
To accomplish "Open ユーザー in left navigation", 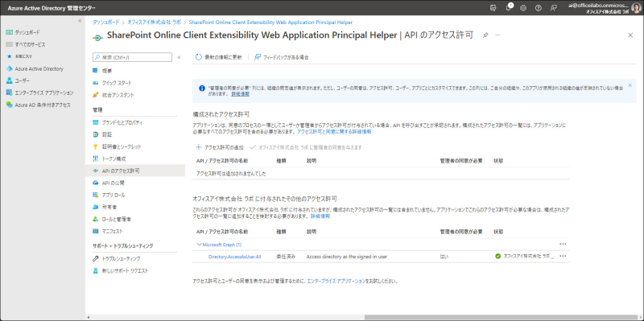I will (x=23, y=80).
